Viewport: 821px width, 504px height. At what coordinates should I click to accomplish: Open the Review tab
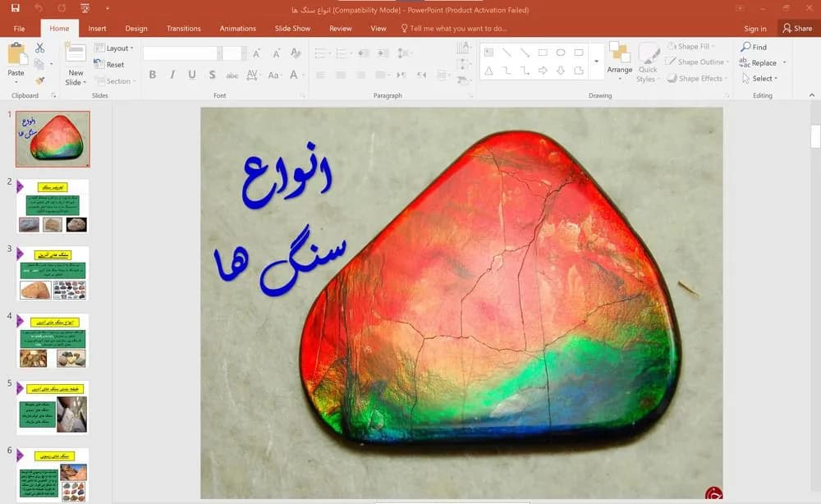point(341,28)
